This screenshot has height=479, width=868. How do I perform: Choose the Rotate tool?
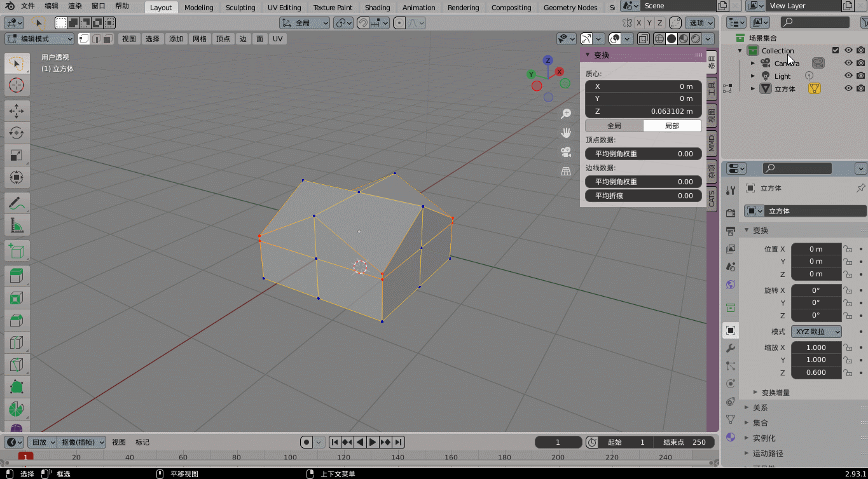click(17, 133)
